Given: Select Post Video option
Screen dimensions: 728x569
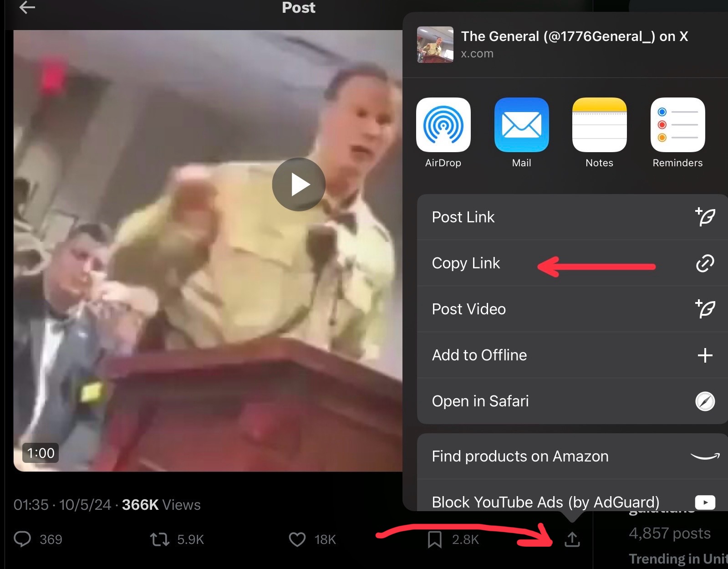Looking at the screenshot, I should [x=572, y=309].
